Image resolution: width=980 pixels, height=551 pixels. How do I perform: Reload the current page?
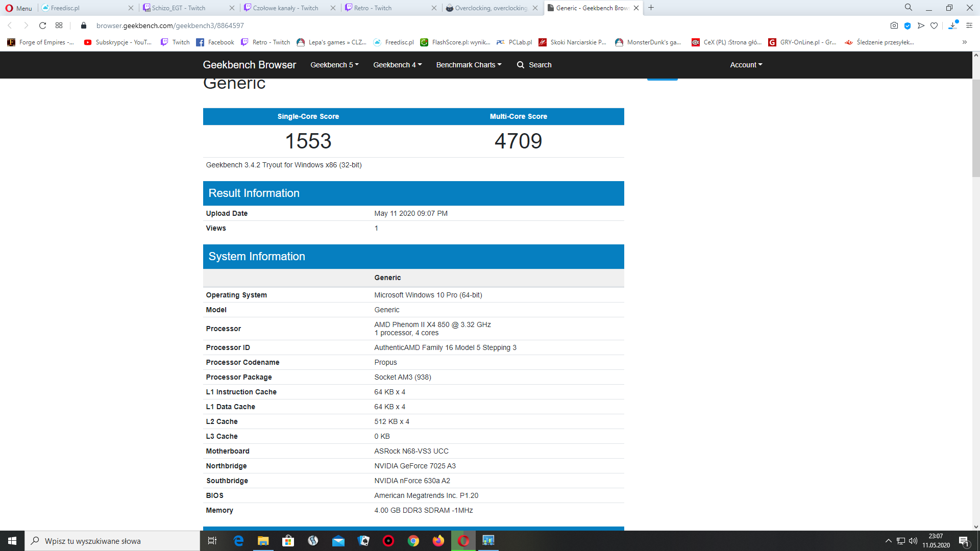pyautogui.click(x=43, y=26)
